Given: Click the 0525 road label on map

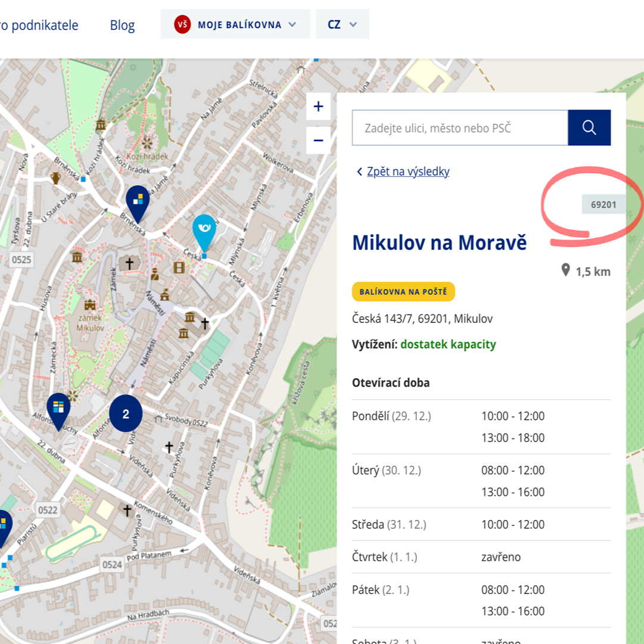Looking at the screenshot, I should point(21,260).
